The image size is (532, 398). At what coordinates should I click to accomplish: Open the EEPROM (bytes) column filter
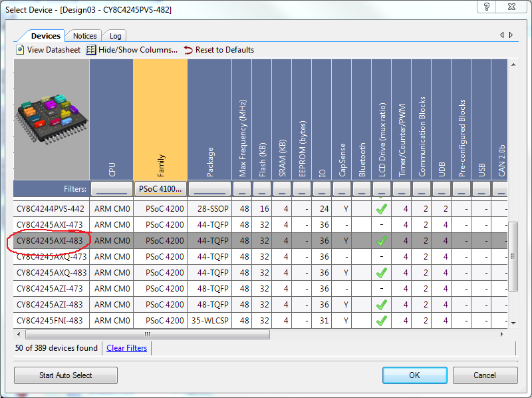[x=302, y=189]
